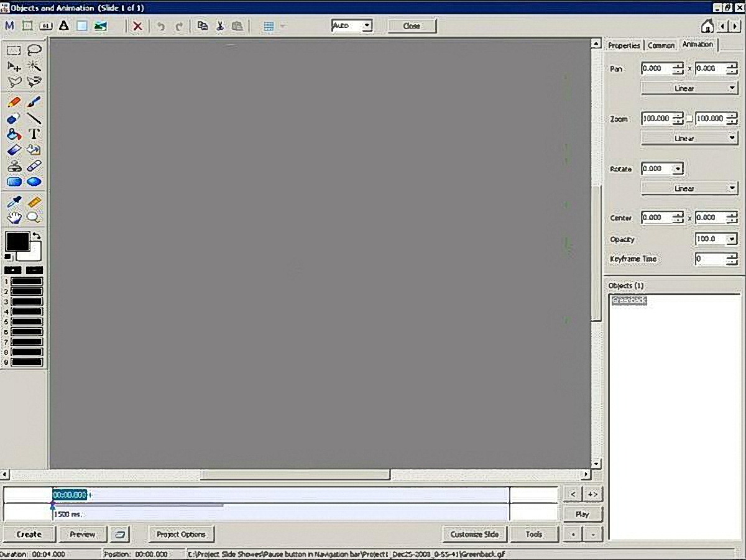The width and height of the screenshot is (746, 560).
Task: Select Greenback in the Objects list
Action: pos(629,301)
